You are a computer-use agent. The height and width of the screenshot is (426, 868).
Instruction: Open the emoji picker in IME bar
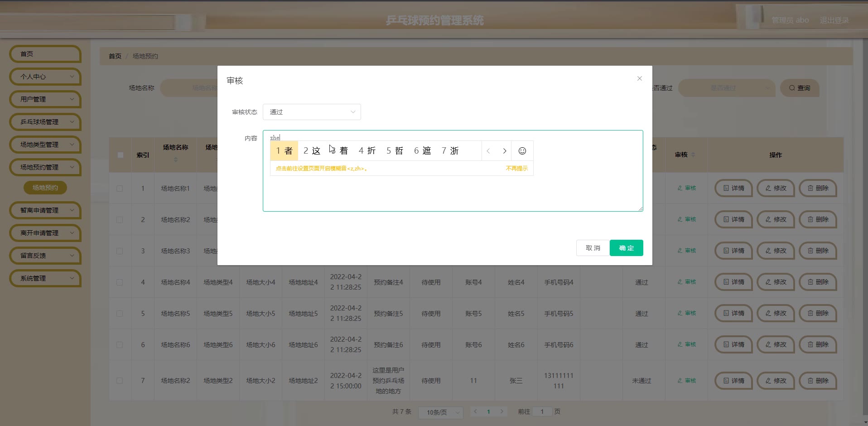click(x=522, y=151)
